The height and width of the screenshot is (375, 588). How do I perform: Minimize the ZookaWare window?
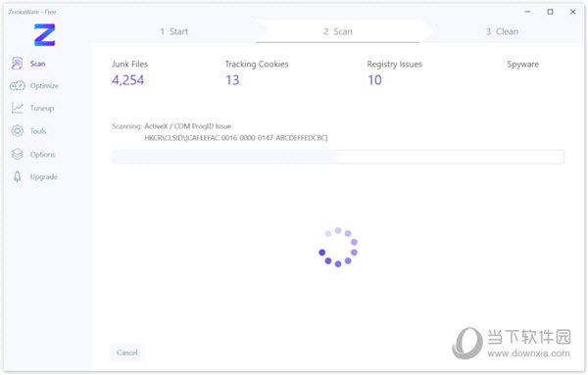[x=527, y=12]
